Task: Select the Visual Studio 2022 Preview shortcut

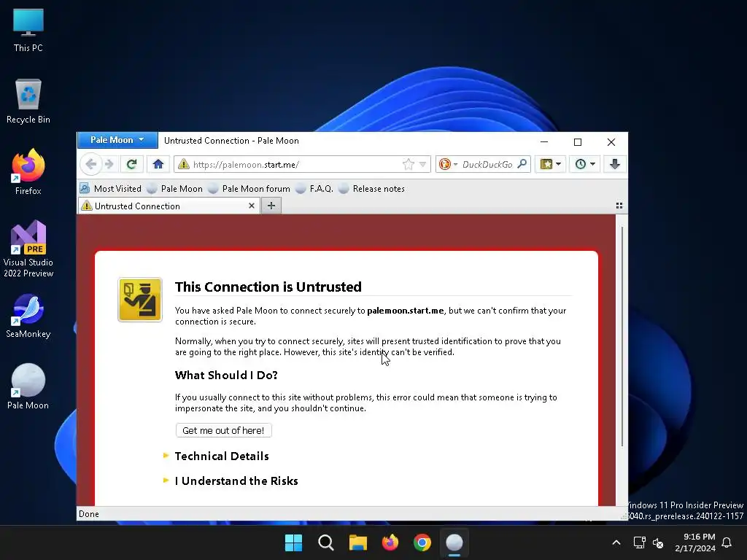Action: click(28, 249)
